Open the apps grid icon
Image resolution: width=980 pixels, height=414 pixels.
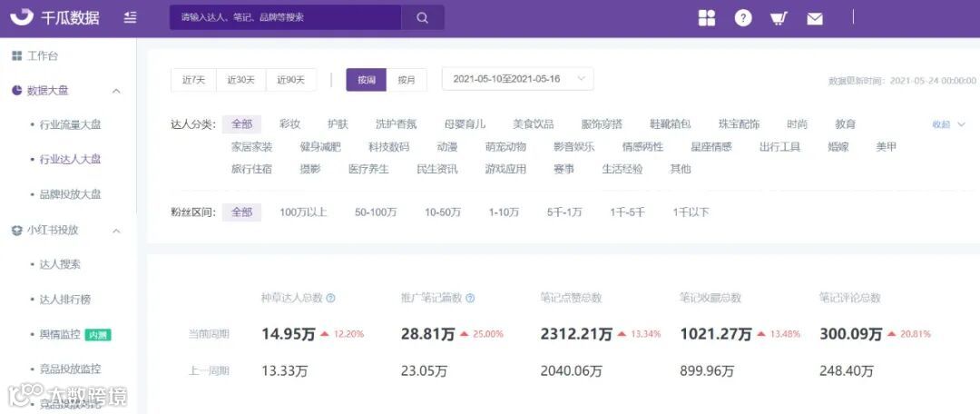click(x=707, y=18)
